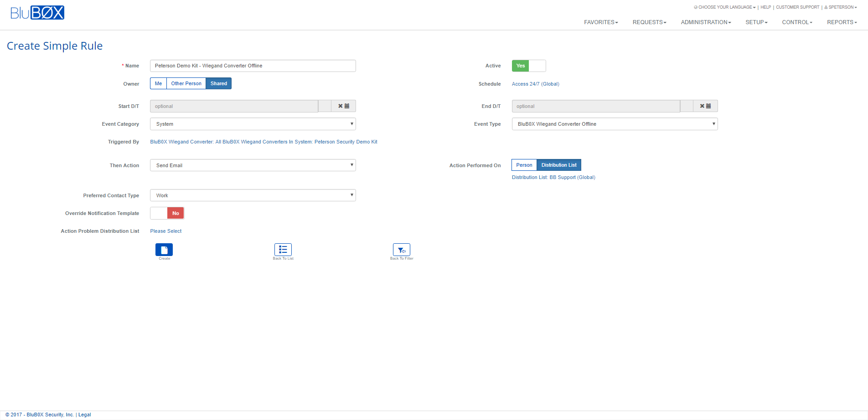Click the BluB0X logo
868x420 pixels.
(37, 12)
